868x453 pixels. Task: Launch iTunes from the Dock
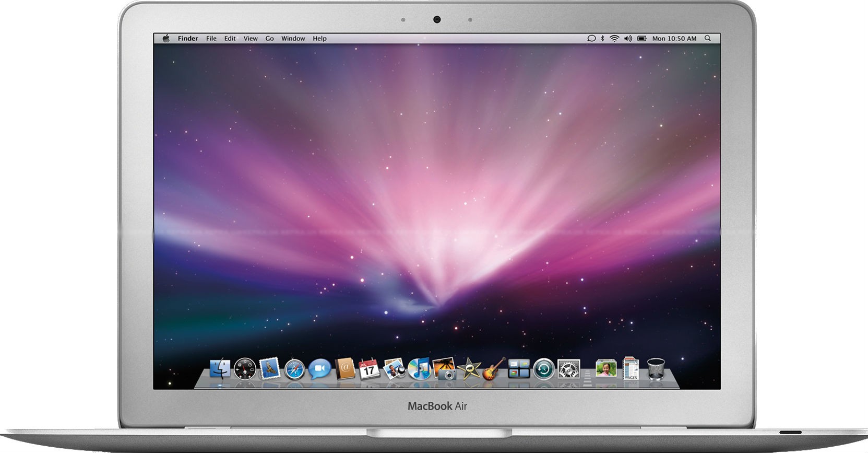pos(419,369)
